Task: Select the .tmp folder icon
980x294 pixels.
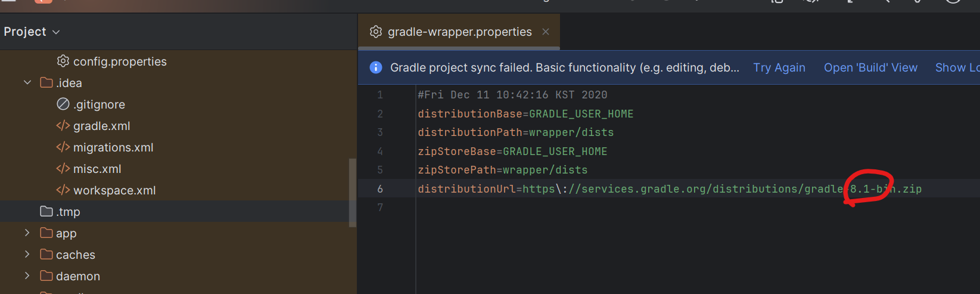Action: pyautogui.click(x=46, y=211)
